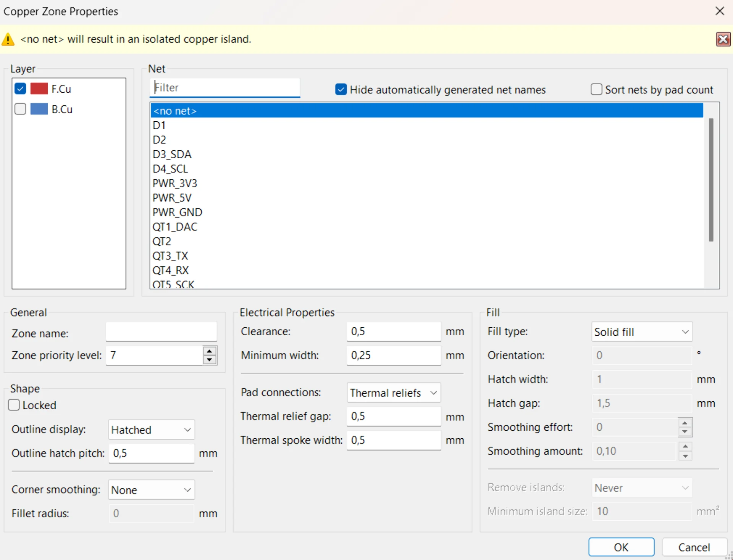
Task: Close the Copper Zone Properties dialog
Action: point(720,11)
